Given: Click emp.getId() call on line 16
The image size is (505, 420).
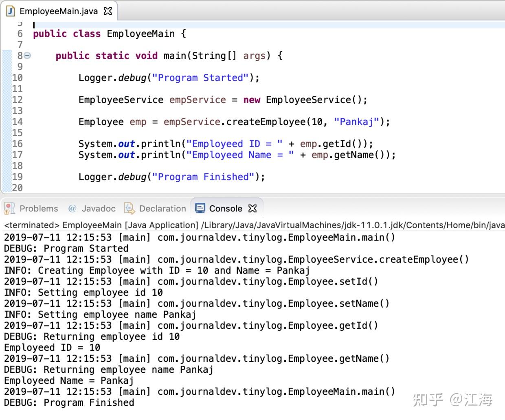Looking at the screenshot, I should [x=334, y=144].
